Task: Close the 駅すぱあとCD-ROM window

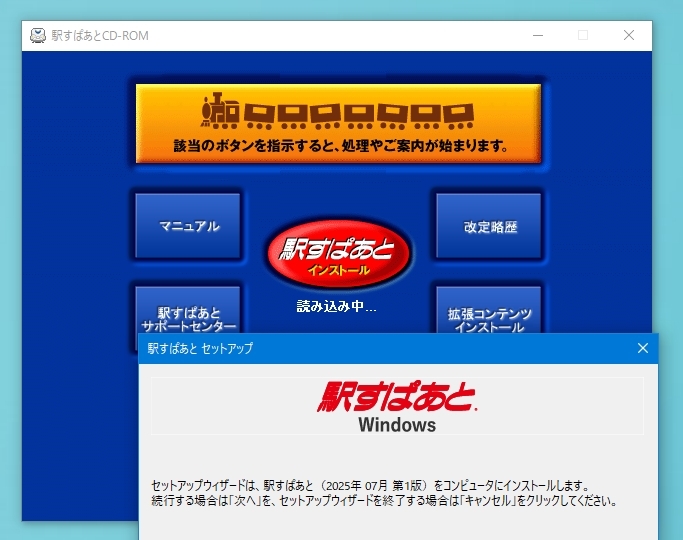Action: click(x=629, y=35)
